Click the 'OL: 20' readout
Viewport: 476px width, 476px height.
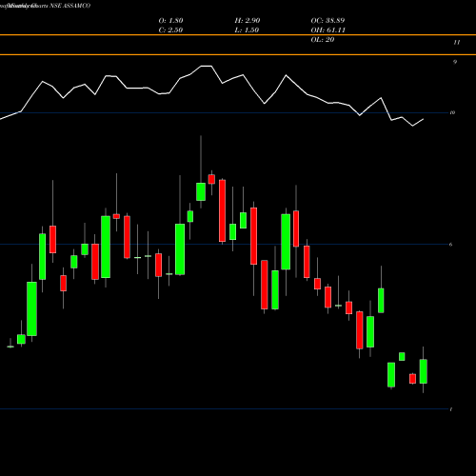[323, 40]
